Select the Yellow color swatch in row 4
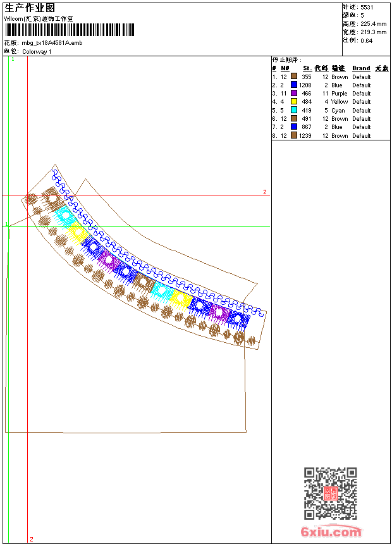This screenshot has height=544, width=392. pos(294,101)
